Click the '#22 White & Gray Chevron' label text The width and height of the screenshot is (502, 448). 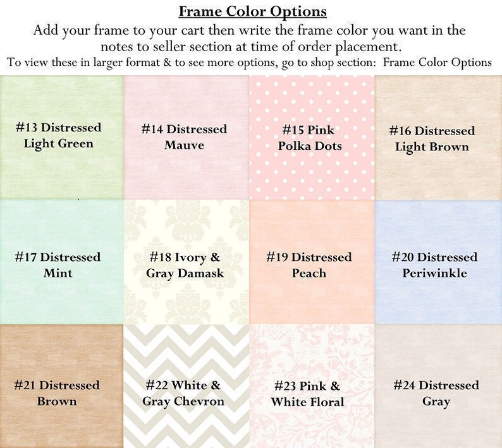pyautogui.click(x=183, y=393)
